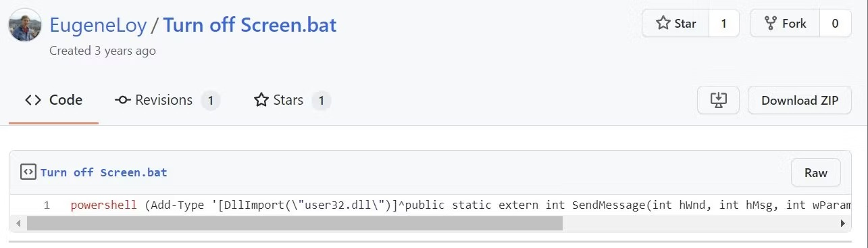View the Raw file contents

point(815,173)
